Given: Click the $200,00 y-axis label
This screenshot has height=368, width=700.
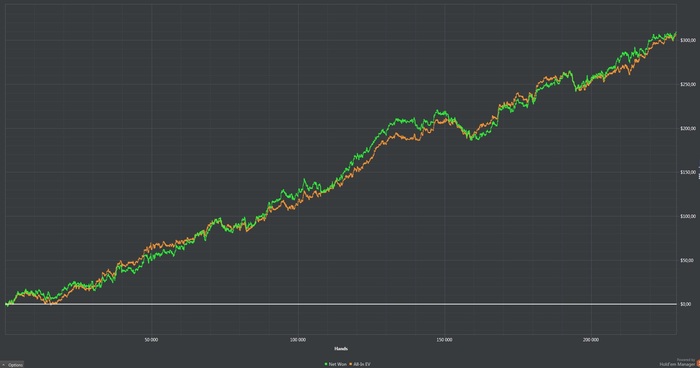Looking at the screenshot, I should [688, 128].
